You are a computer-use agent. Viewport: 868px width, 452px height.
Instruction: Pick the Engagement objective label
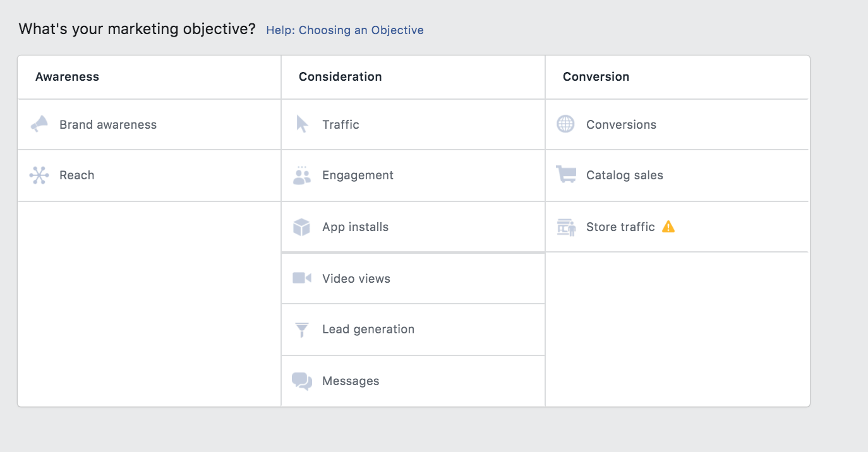[x=358, y=175]
